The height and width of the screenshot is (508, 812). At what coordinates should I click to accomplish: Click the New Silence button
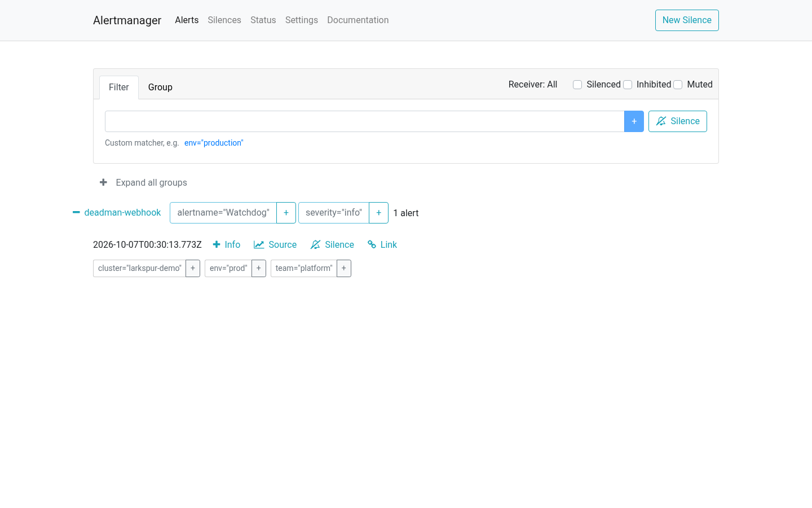pos(687,20)
